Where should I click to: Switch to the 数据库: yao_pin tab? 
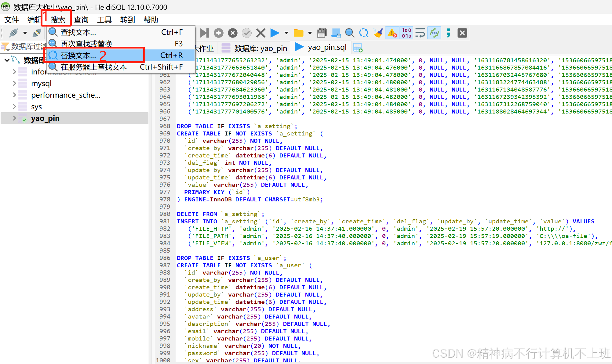point(260,48)
